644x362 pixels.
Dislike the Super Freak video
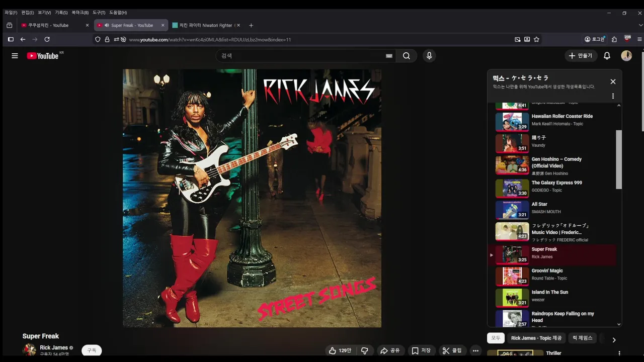(365, 350)
